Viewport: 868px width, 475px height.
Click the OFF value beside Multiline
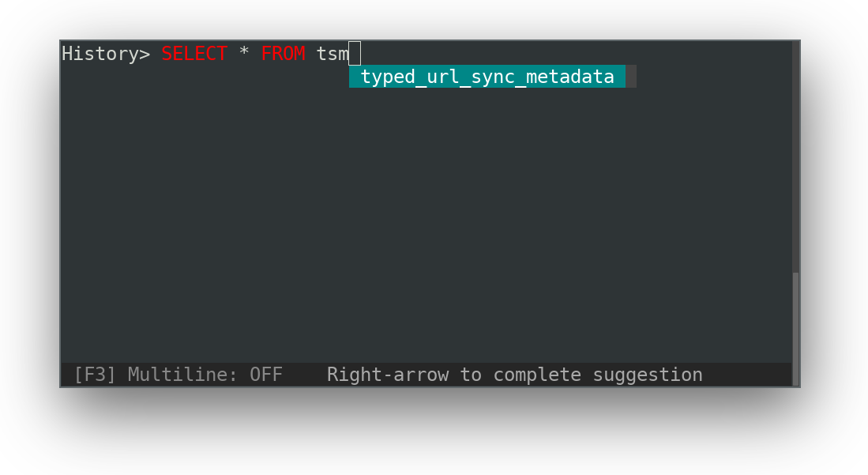tap(266, 375)
